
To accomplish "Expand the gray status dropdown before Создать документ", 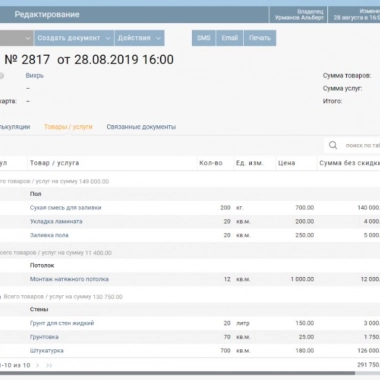I will (x=16, y=38).
